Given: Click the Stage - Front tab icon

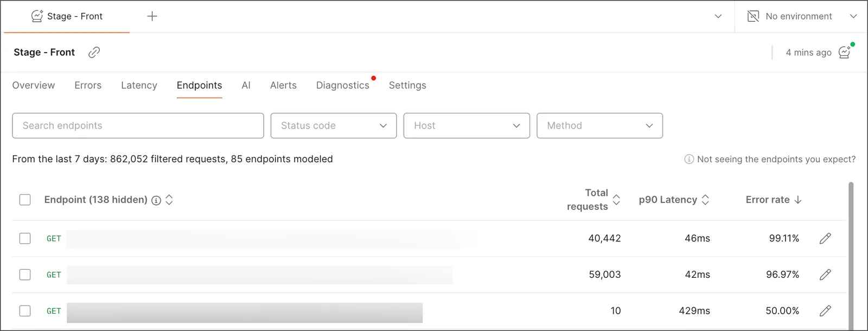Looking at the screenshot, I should 37,16.
